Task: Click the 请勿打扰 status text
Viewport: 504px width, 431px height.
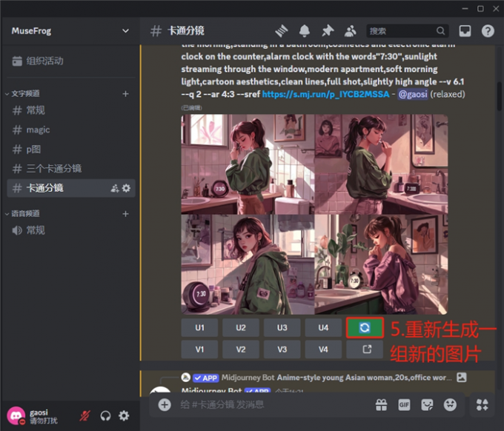Action: 44,421
